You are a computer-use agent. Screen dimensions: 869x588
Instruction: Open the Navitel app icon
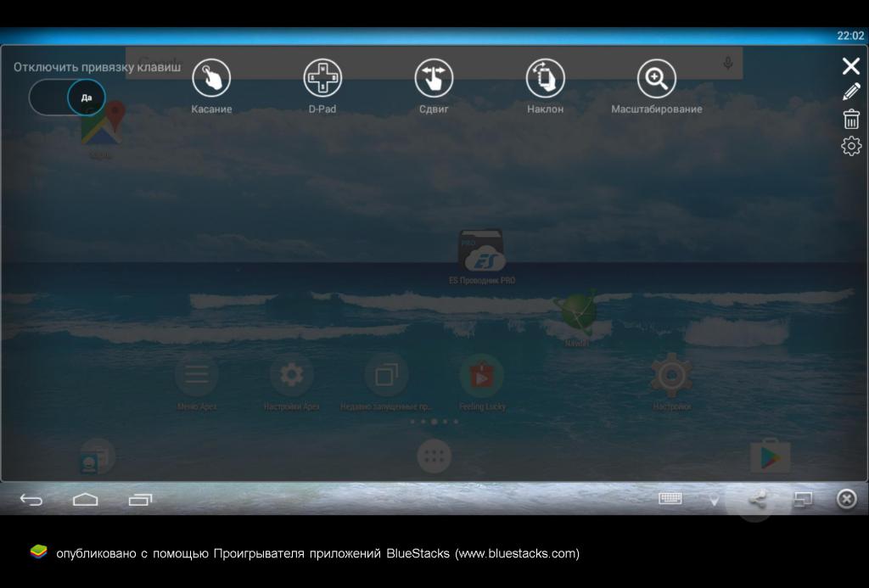[577, 317]
